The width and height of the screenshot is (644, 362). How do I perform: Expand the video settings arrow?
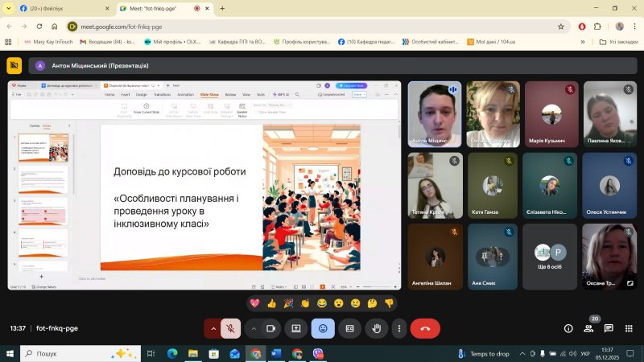[254, 328]
